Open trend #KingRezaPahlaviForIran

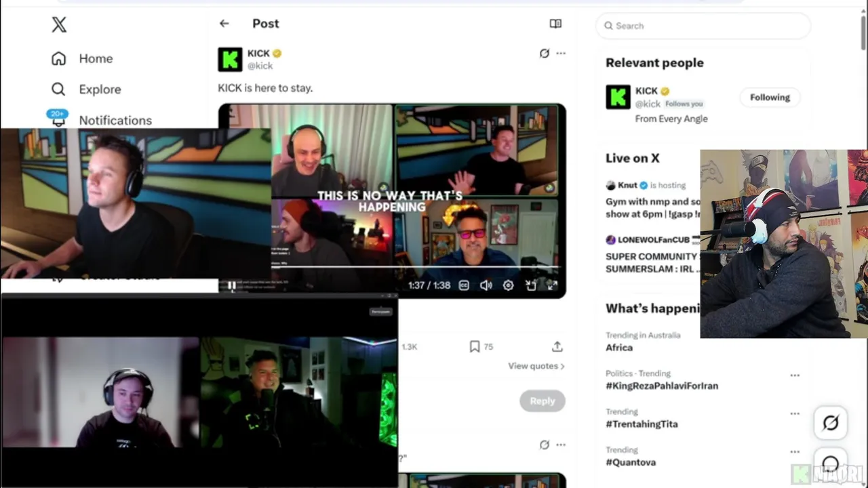click(x=662, y=386)
